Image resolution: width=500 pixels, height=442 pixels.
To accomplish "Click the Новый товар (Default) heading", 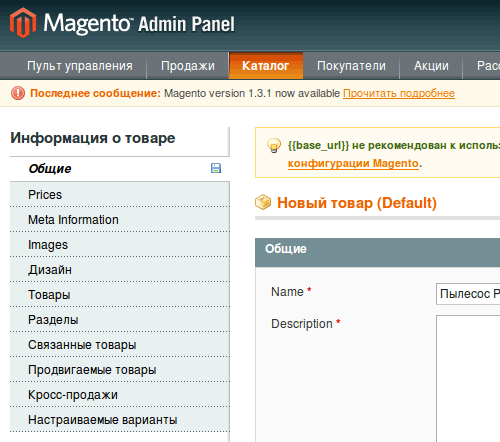I will point(357,203).
